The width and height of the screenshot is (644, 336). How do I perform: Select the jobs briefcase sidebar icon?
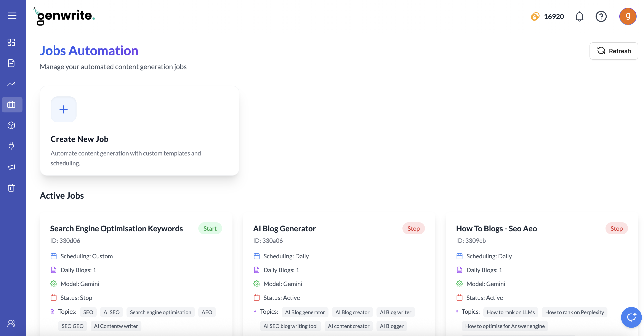pos(11,104)
